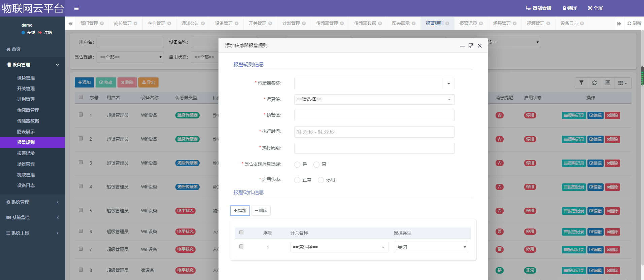
Task: Close the 设备日志 tab using its x icon
Action: click(582, 23)
